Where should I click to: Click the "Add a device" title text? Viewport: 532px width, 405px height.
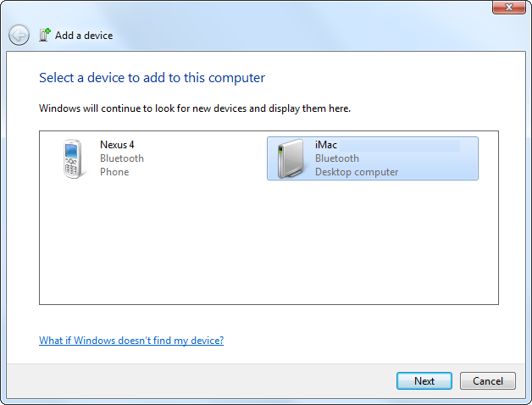tap(84, 36)
